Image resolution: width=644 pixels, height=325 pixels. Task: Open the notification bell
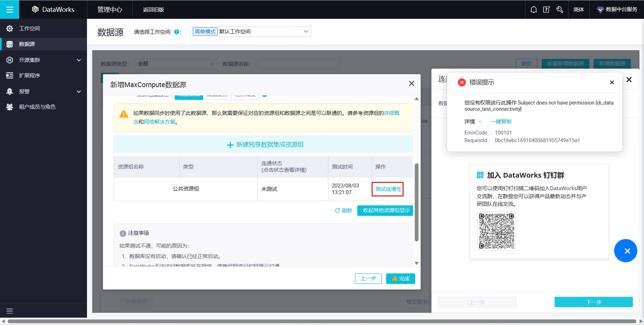click(534, 9)
